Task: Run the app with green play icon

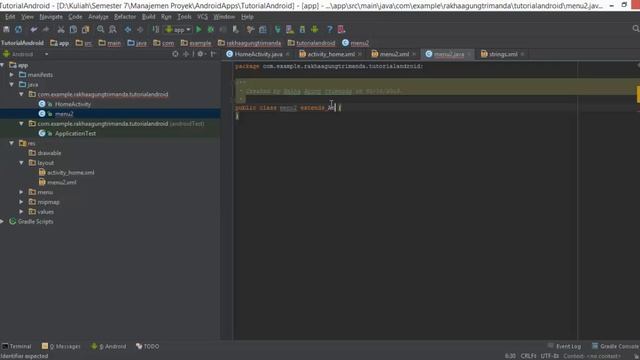Action: click(199, 29)
